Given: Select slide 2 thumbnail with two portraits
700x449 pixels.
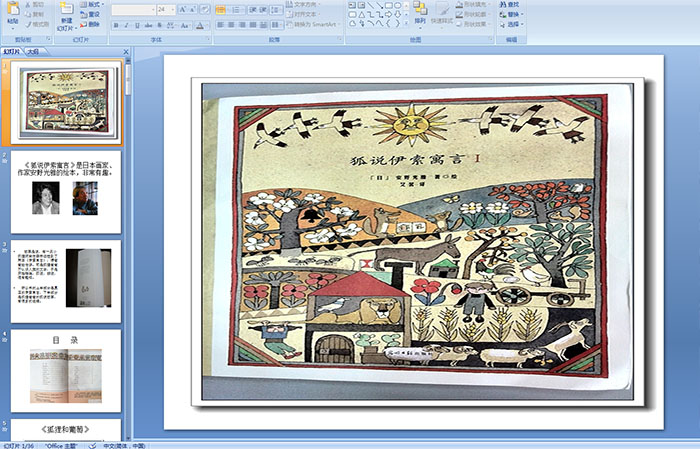Looking at the screenshot, I should point(66,192).
